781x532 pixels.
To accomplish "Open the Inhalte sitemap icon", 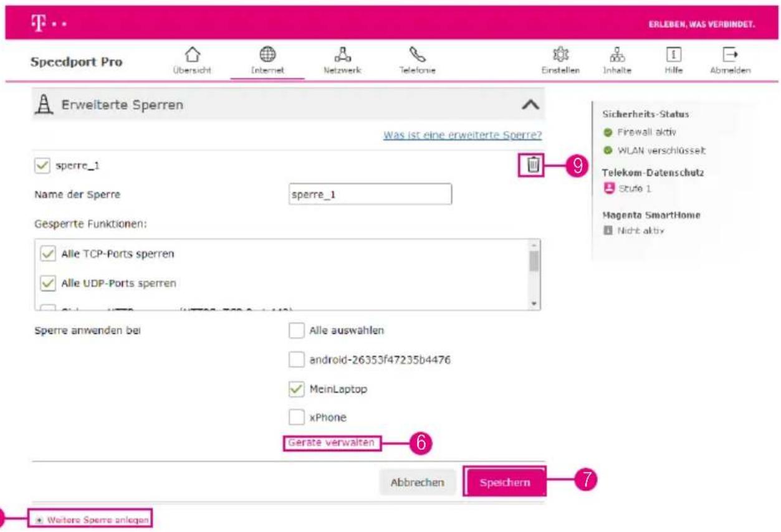I will pos(616,55).
